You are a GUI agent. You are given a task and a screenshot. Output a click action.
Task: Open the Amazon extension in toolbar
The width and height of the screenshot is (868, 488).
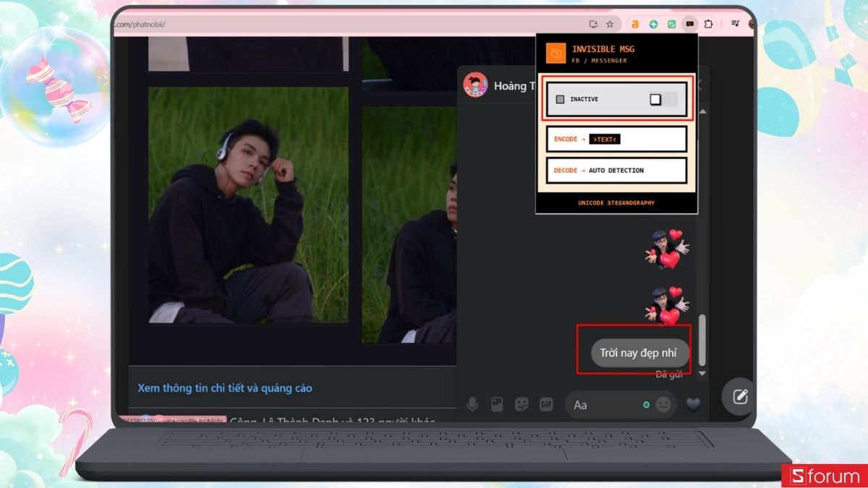(x=634, y=24)
